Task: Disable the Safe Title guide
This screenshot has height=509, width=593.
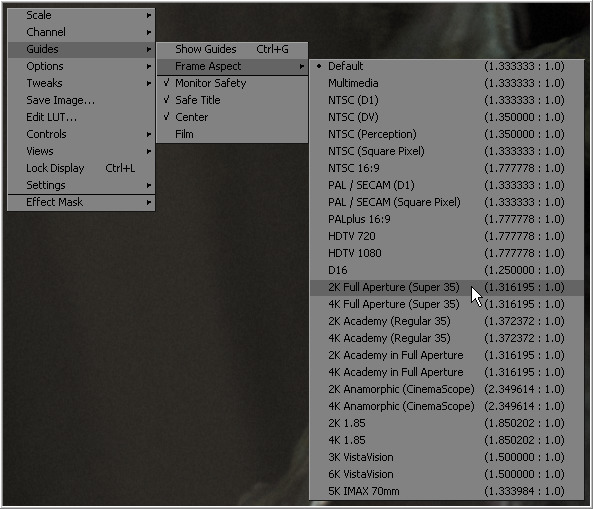Action: (x=232, y=100)
